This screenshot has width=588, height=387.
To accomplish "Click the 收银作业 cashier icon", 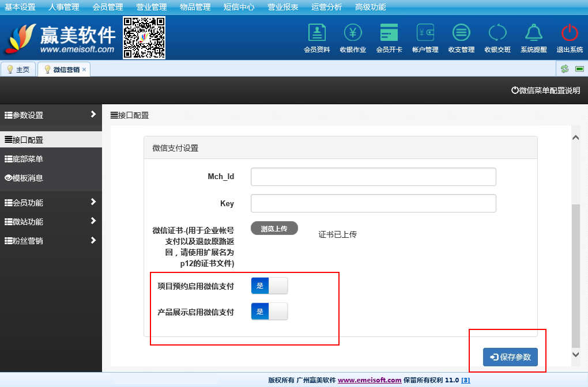I will [x=353, y=38].
